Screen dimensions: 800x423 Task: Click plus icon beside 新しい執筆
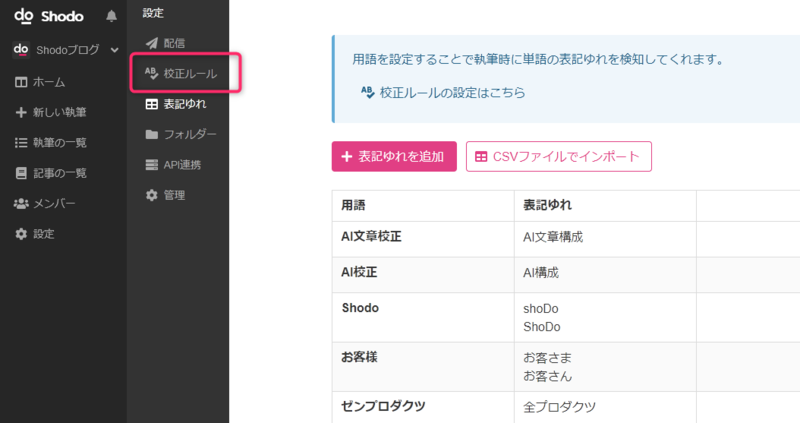[x=21, y=112]
